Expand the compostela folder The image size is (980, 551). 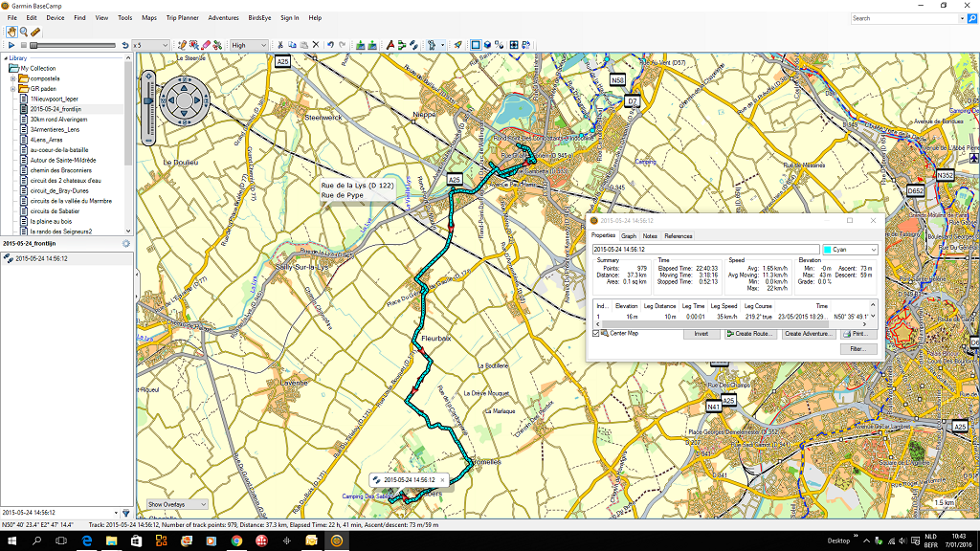12,78
